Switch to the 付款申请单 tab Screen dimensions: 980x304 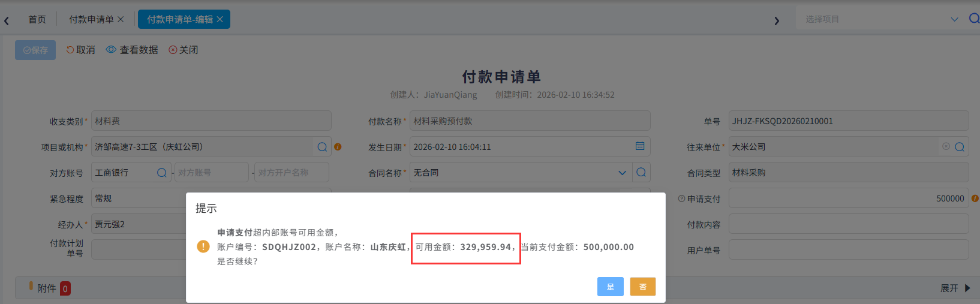[91, 19]
